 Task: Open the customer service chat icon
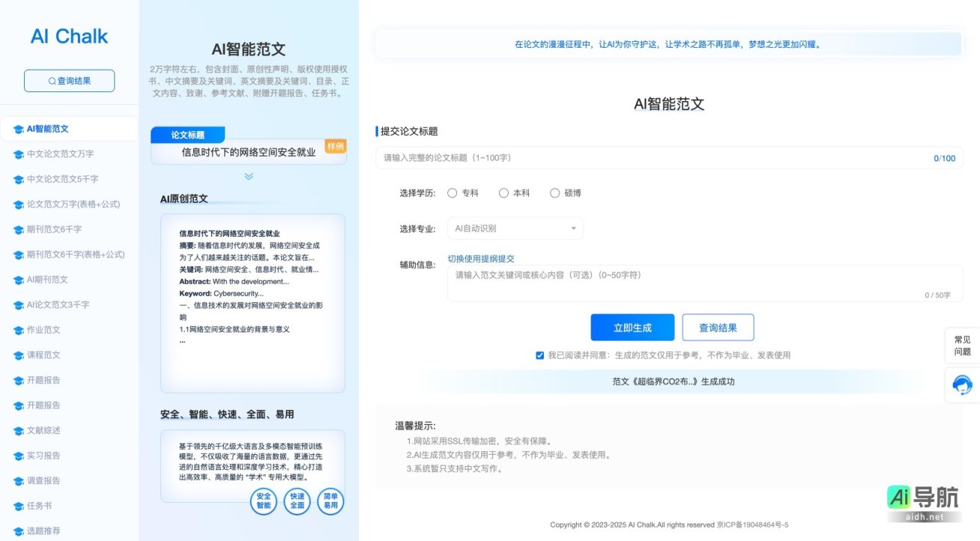point(962,385)
